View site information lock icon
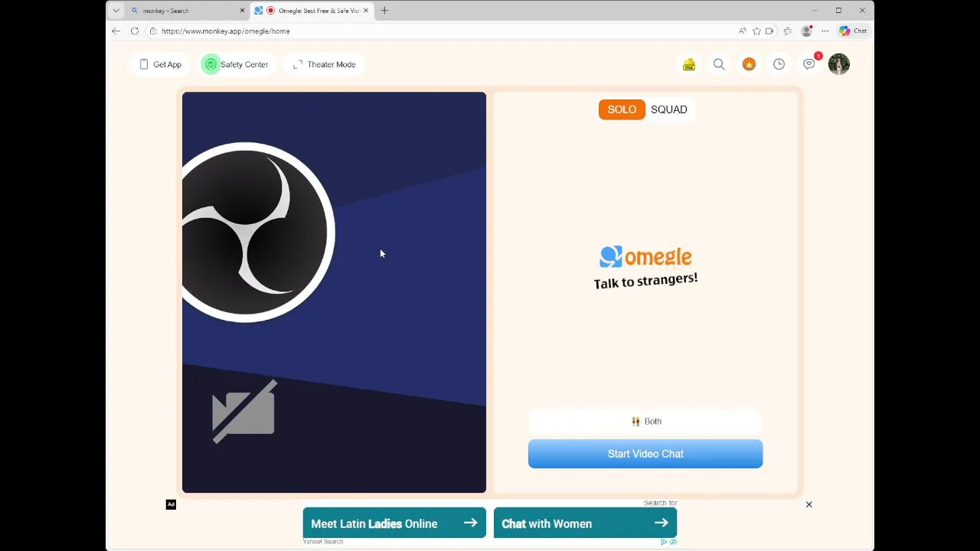This screenshot has height=551, width=980. 153,31
